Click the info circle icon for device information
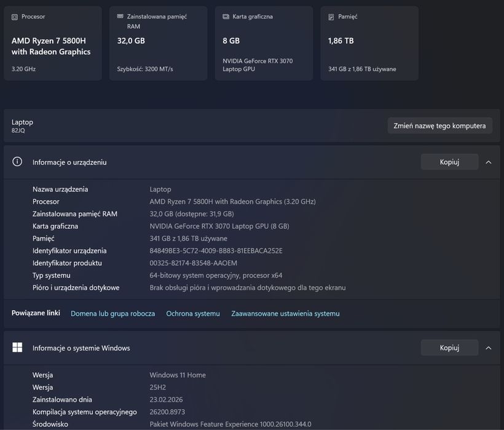The image size is (504, 430). tap(17, 161)
